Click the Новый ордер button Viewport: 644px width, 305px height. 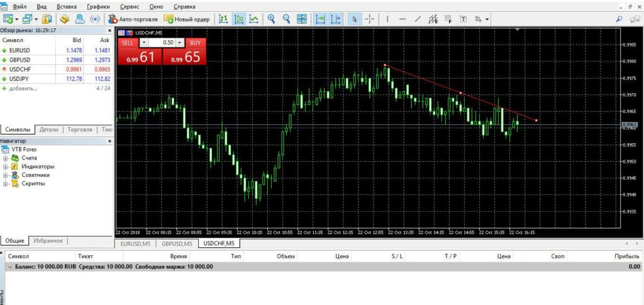point(187,19)
